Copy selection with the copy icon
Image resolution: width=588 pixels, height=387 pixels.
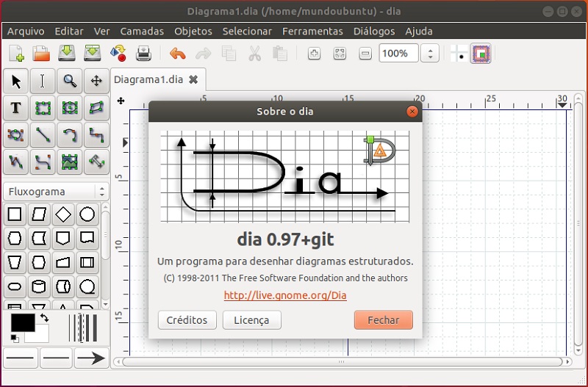pos(229,53)
